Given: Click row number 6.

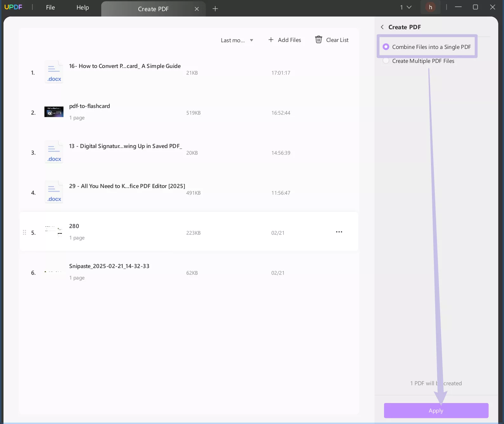Looking at the screenshot, I should tap(33, 273).
